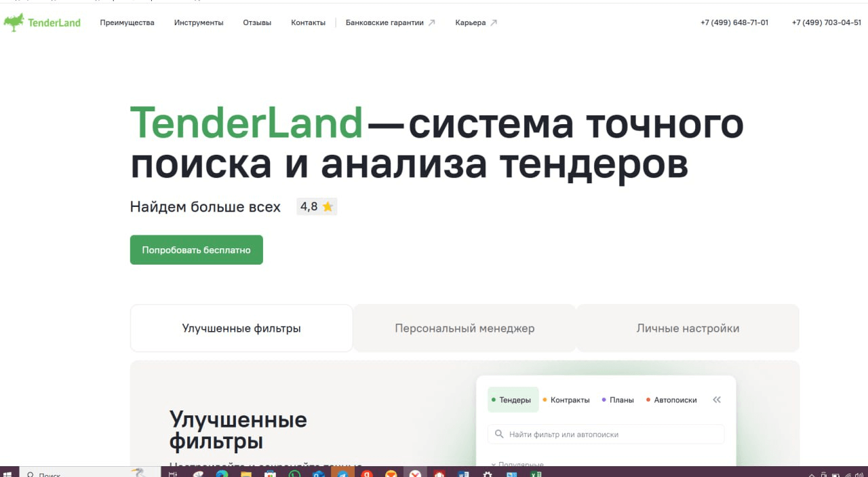Go to the Отзывы section
Image resolution: width=868 pixels, height=477 pixels.
(x=257, y=22)
